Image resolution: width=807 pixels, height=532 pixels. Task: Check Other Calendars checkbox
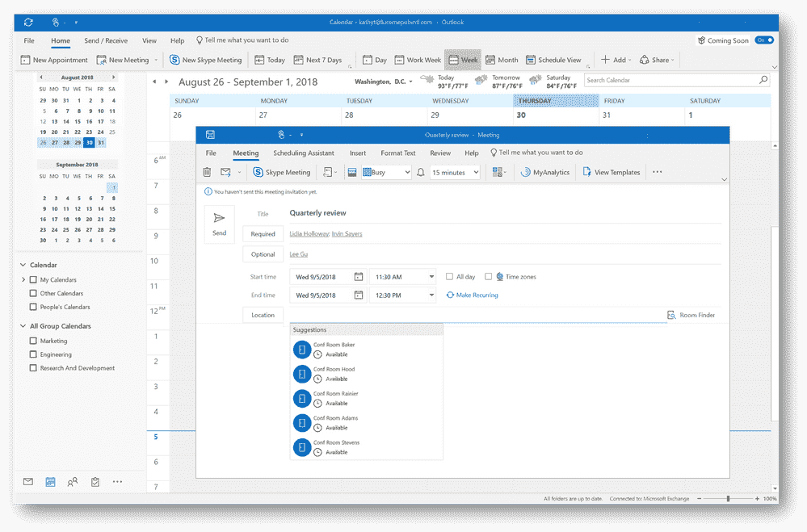(x=33, y=293)
